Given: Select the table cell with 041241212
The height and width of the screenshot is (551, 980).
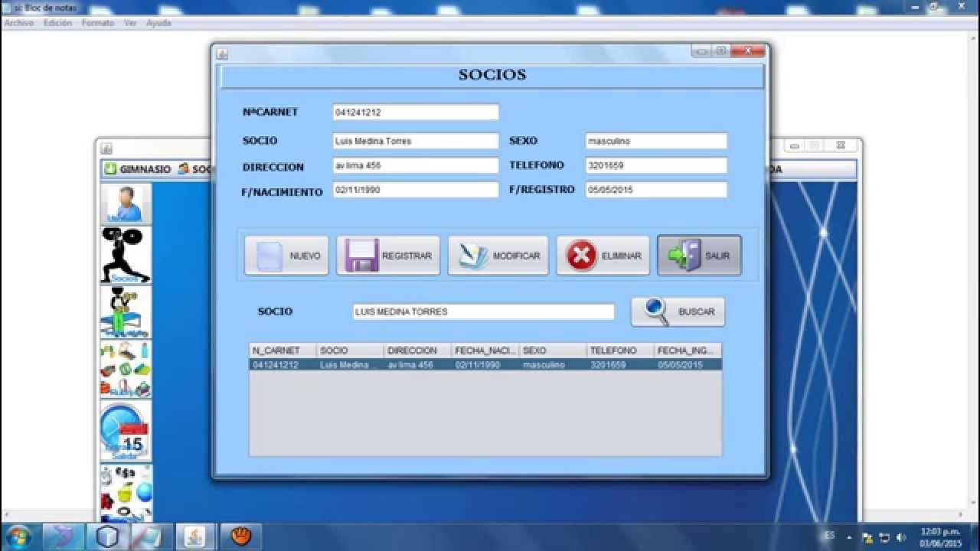Looking at the screenshot, I should [283, 365].
